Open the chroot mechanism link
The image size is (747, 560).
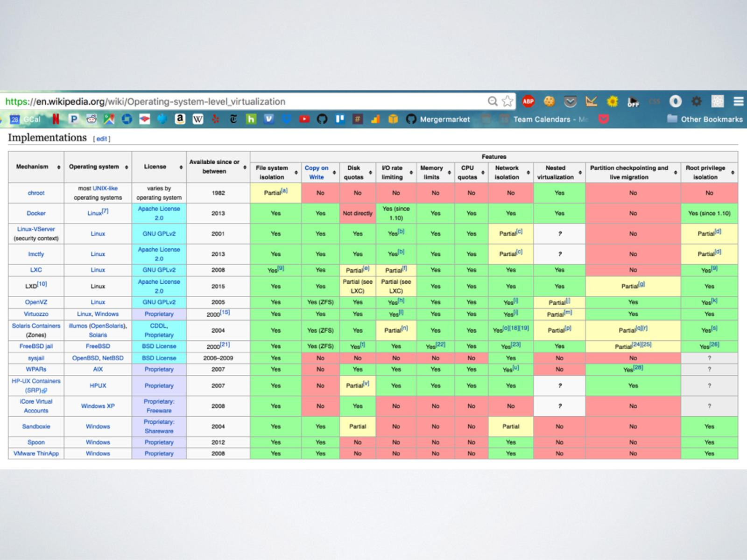tap(36, 193)
